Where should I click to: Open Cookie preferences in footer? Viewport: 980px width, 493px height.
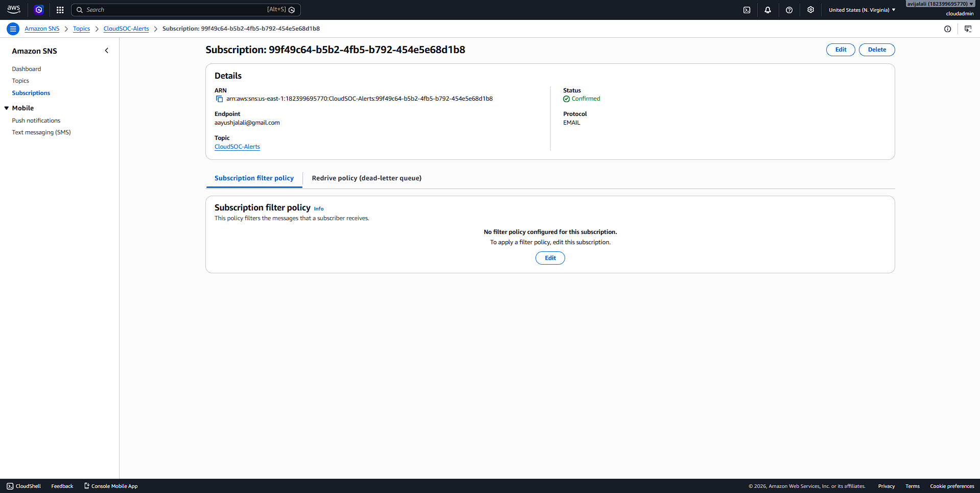tap(952, 486)
